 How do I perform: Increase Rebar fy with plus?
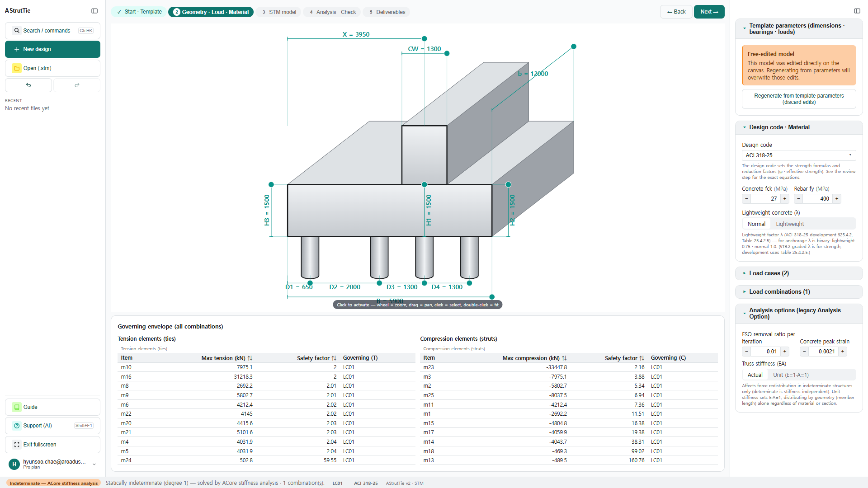(x=837, y=199)
